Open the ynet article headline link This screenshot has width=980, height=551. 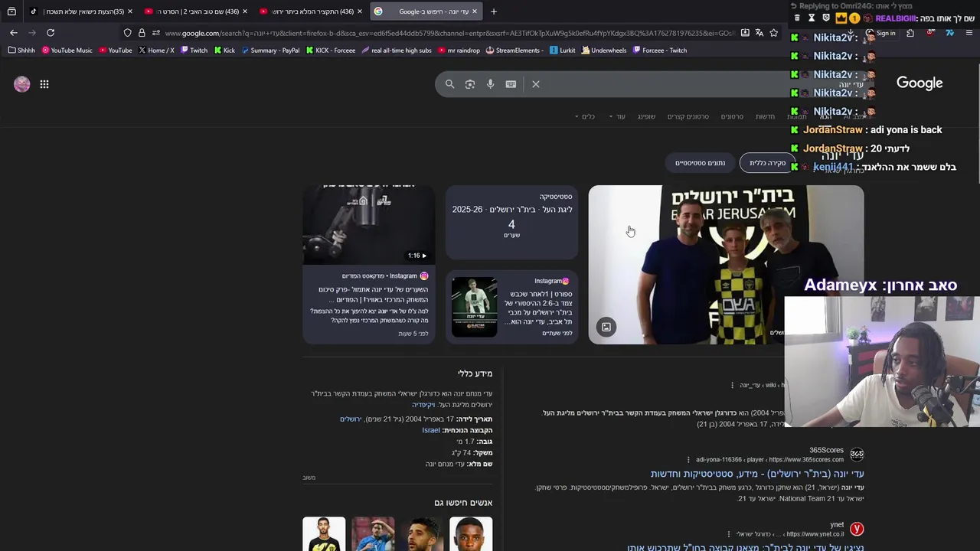[745, 547]
